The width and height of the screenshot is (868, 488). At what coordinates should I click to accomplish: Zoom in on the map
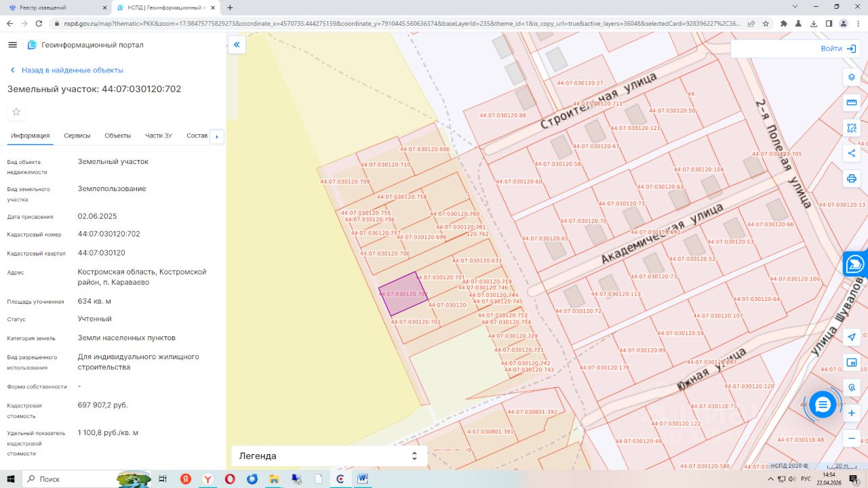[x=851, y=413]
